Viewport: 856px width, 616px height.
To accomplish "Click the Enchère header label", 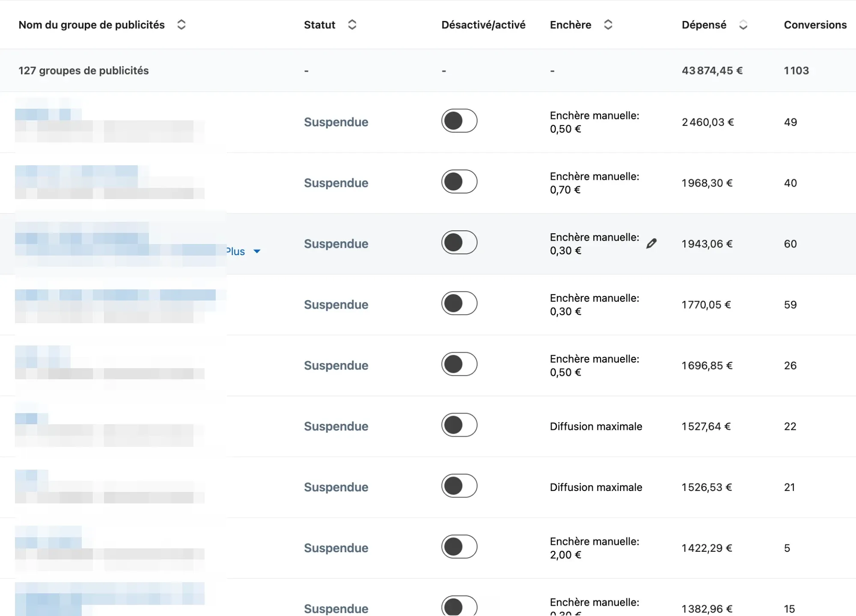I will (x=571, y=25).
